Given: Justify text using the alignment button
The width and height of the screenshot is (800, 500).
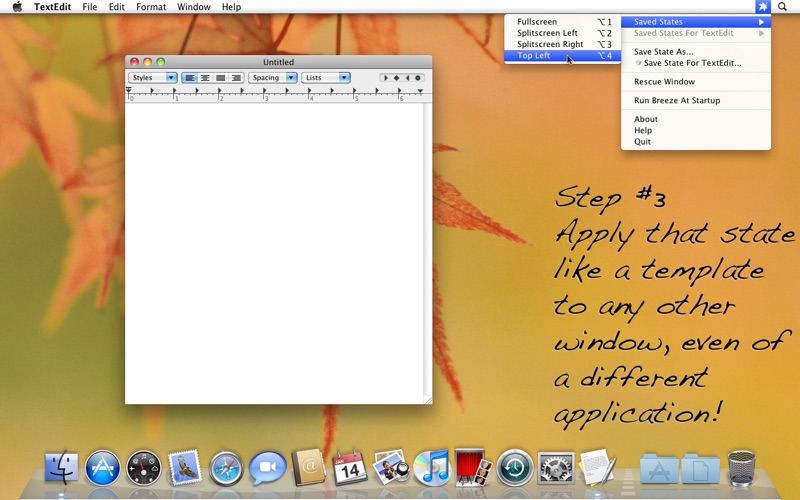Looking at the screenshot, I should (x=220, y=78).
